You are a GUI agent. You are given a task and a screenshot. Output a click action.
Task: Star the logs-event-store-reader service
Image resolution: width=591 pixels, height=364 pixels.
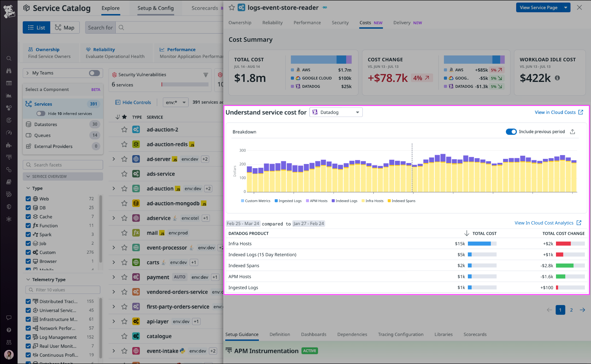[x=232, y=8]
